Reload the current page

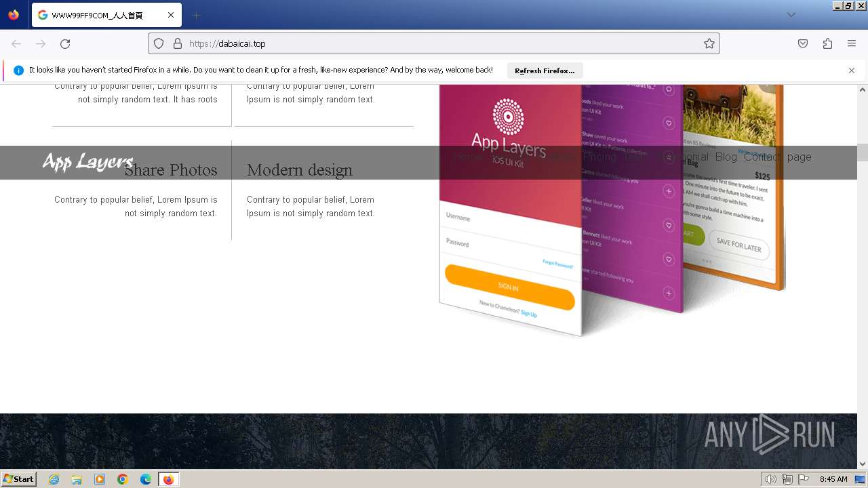coord(65,43)
